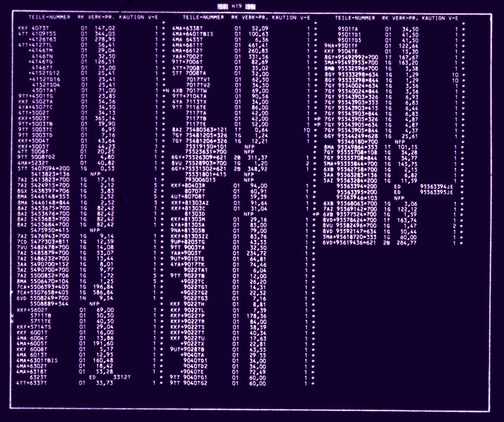Select part number 4YA+4507TC
504x422 pixels.
36,107
